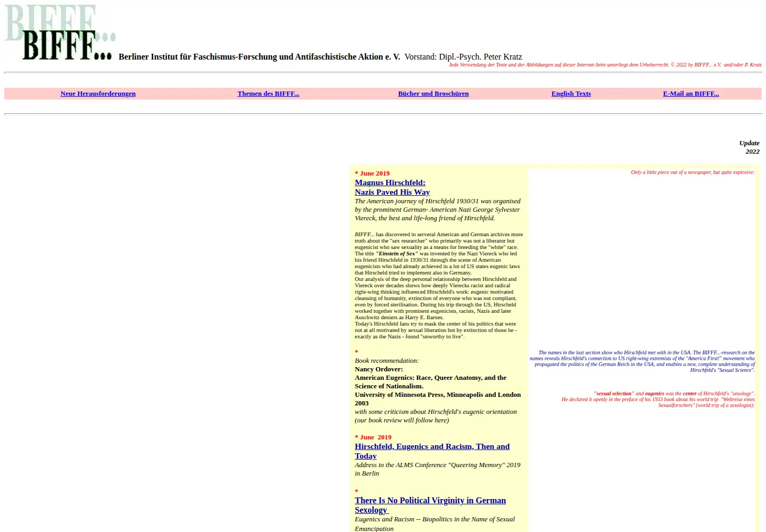Viewport: 766px width, 532px height.
Task: Click the red "sexual selection" note
Action: (658, 400)
